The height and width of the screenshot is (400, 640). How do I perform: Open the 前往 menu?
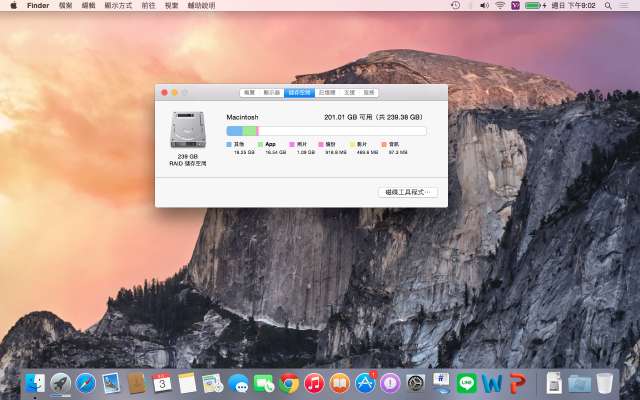[x=148, y=5]
